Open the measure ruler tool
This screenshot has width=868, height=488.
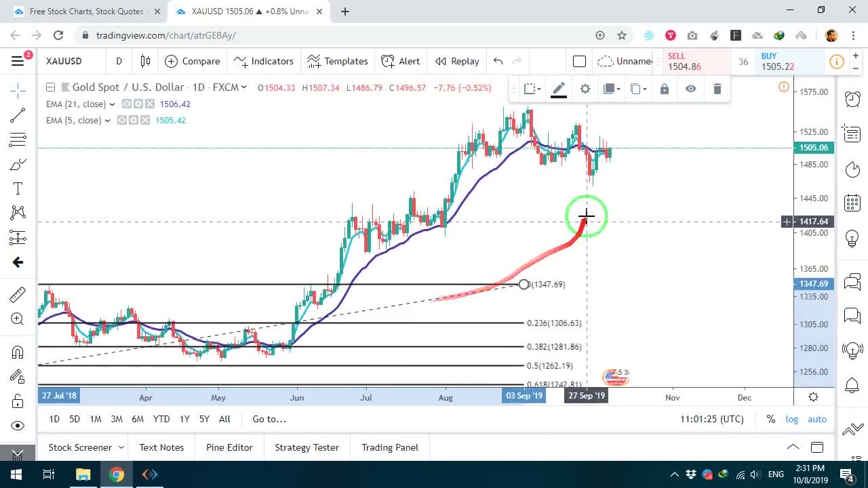18,294
